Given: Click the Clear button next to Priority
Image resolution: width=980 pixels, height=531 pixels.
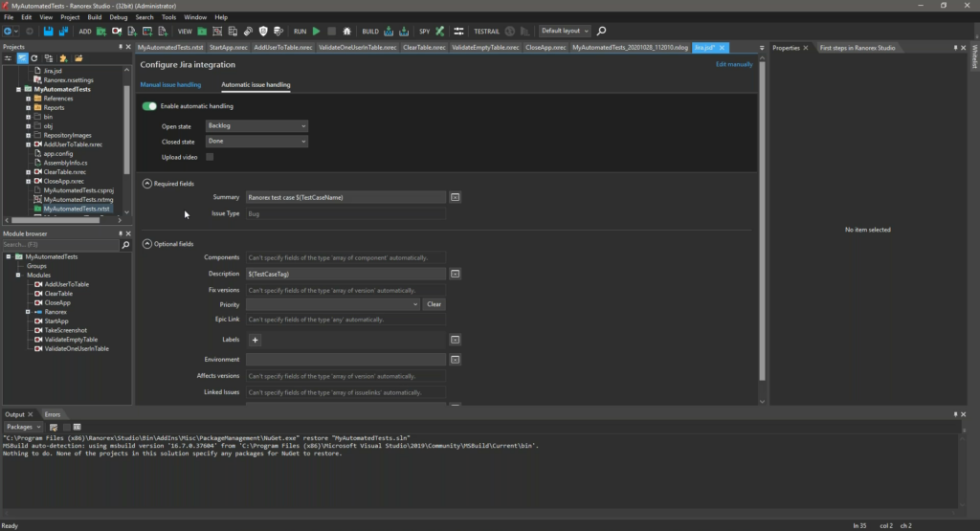Looking at the screenshot, I should (434, 304).
